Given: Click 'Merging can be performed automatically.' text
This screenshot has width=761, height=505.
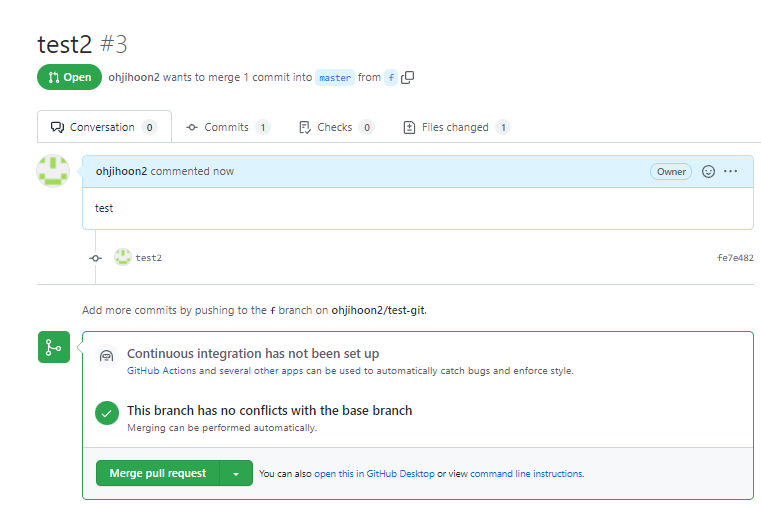Looking at the screenshot, I should (x=222, y=428).
